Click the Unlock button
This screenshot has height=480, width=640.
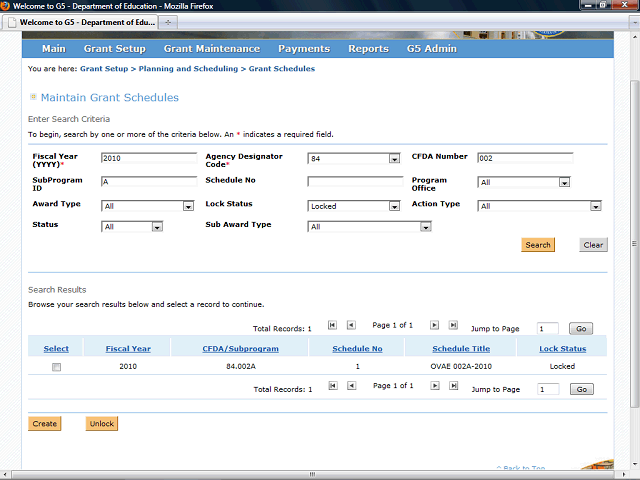(101, 423)
